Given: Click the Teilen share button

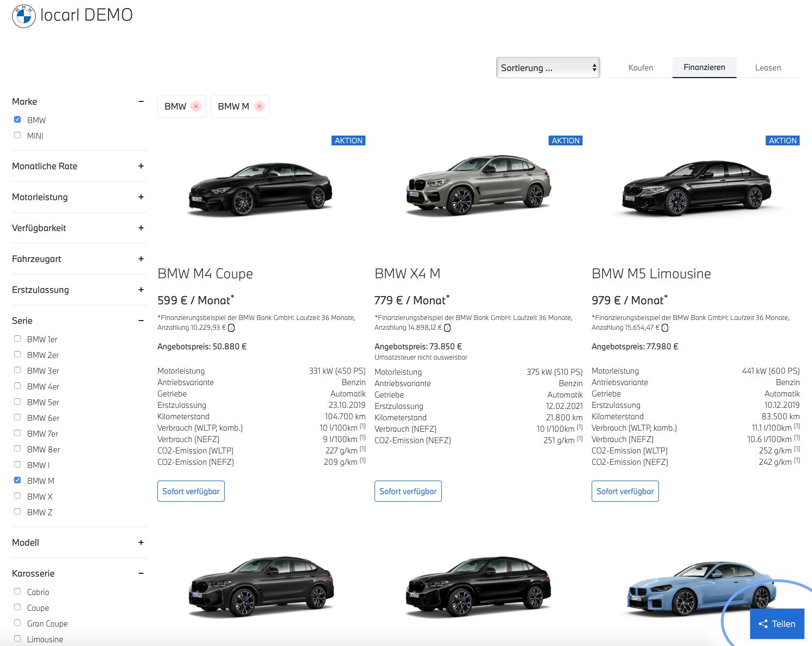Looking at the screenshot, I should click(x=777, y=624).
